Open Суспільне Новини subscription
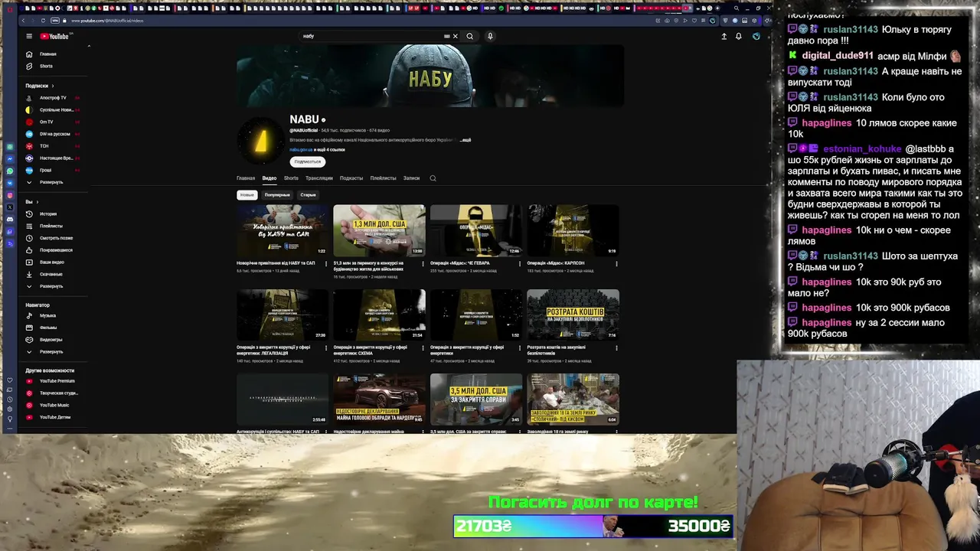980x551 pixels. [56, 110]
